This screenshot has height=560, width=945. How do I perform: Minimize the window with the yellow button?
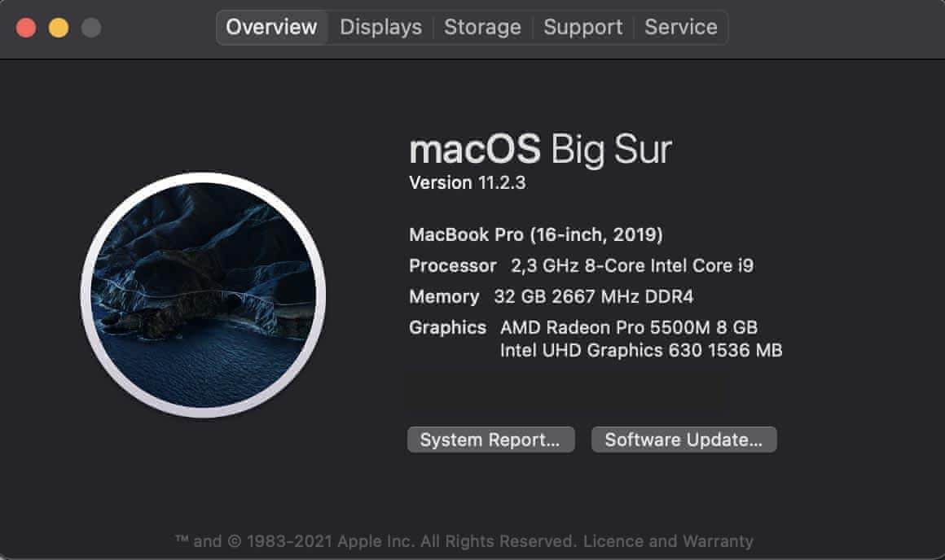pos(59,28)
